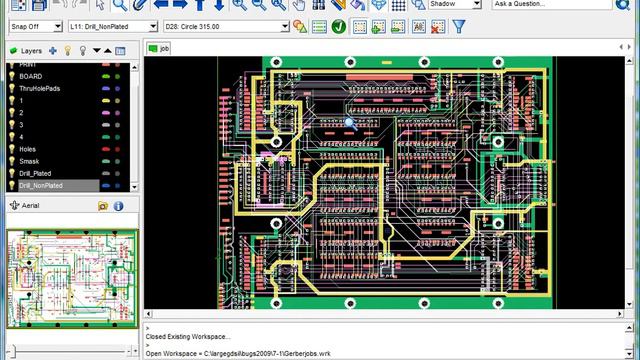Screen dimensions: 640x360
Task: Toggle visibility bulb of Holes layer
Action: tap(12, 149)
